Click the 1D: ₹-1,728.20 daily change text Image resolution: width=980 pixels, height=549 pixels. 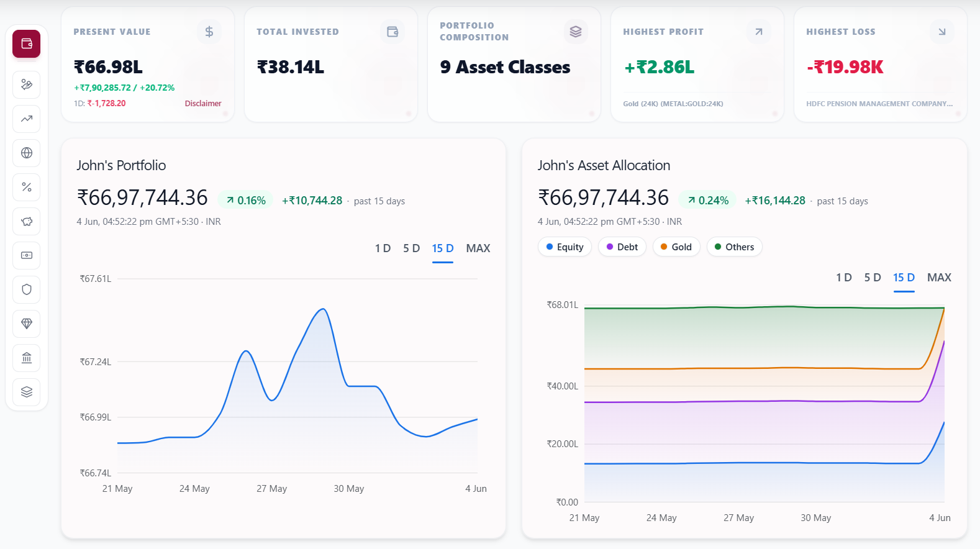click(x=99, y=104)
